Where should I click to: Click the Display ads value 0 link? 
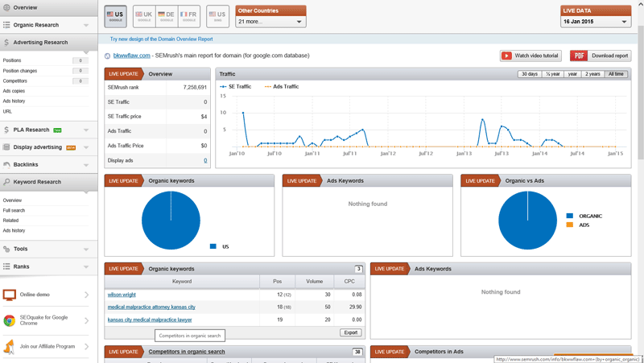[205, 160]
